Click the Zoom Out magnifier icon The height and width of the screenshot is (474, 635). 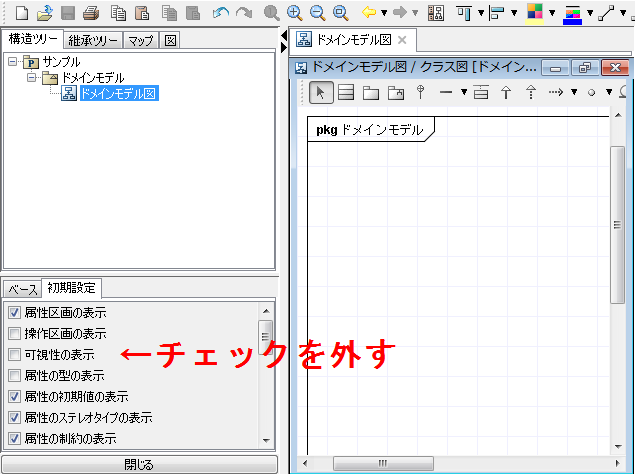[317, 13]
